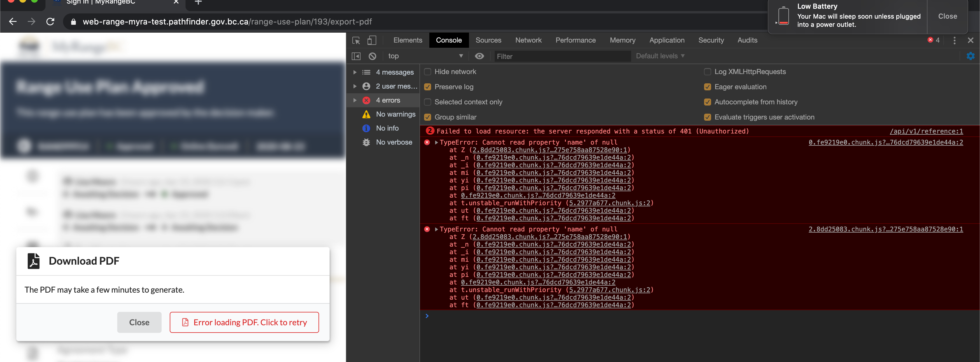Switch to the Sources tab
This screenshot has width=980, height=362.
pyautogui.click(x=488, y=40)
